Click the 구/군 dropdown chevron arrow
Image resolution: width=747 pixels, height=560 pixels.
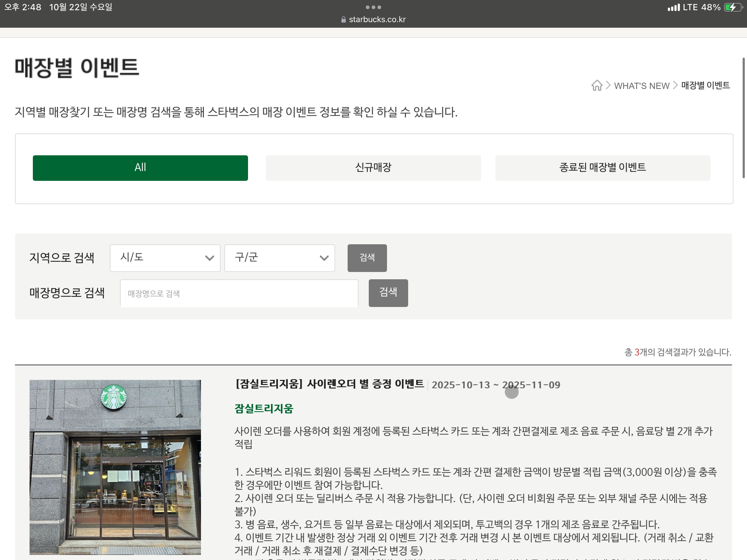(324, 258)
